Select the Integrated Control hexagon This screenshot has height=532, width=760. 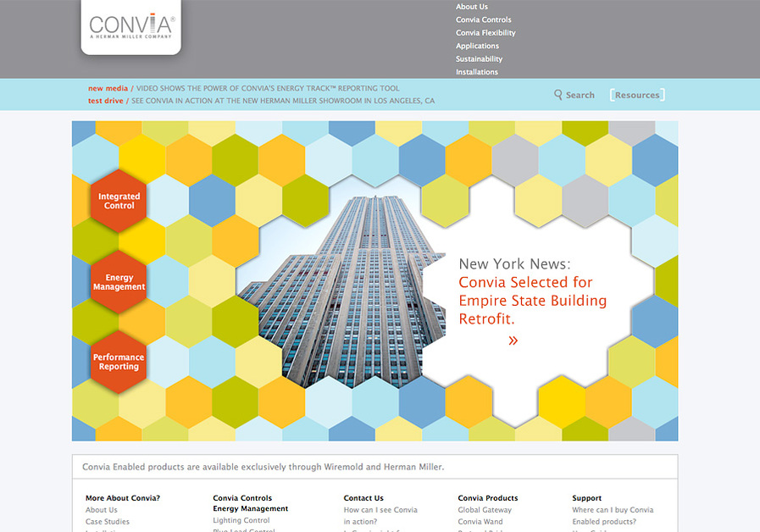(x=119, y=201)
